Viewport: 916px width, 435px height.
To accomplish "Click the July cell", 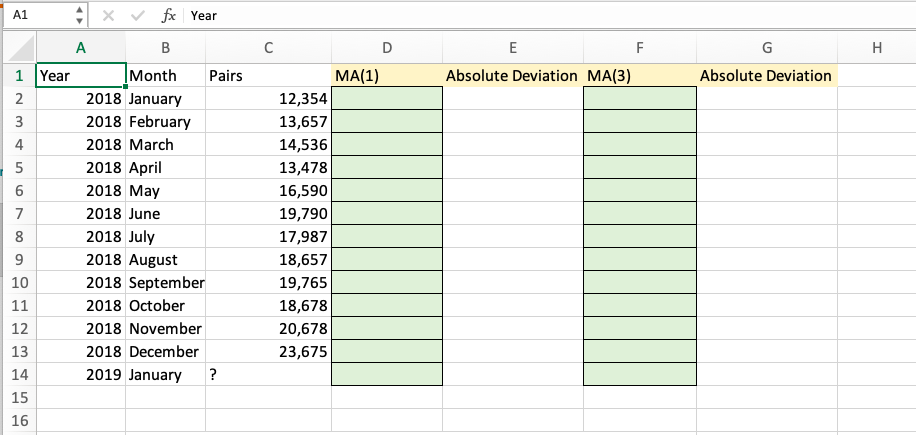I will tap(165, 236).
